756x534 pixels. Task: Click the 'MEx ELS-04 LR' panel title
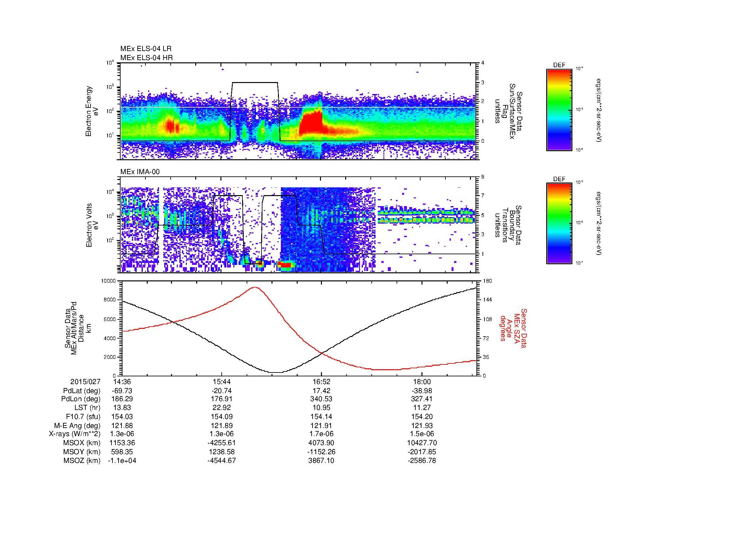[x=146, y=49]
